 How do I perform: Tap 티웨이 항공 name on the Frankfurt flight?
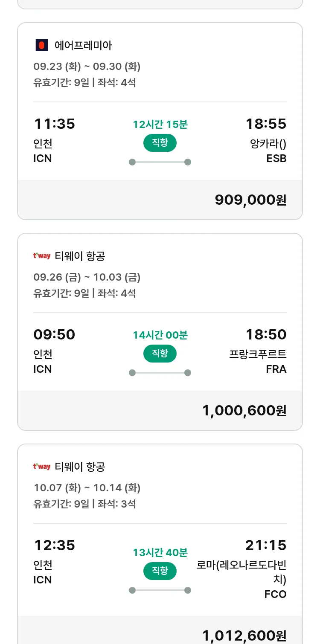click(x=80, y=256)
